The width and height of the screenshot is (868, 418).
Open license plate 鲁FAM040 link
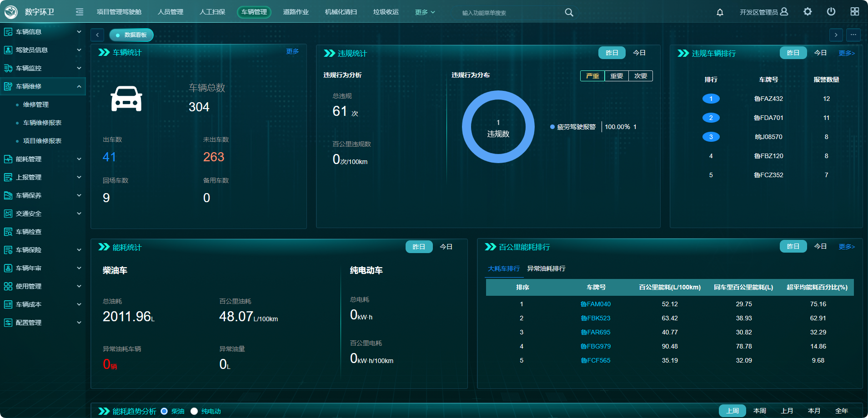[x=595, y=304]
